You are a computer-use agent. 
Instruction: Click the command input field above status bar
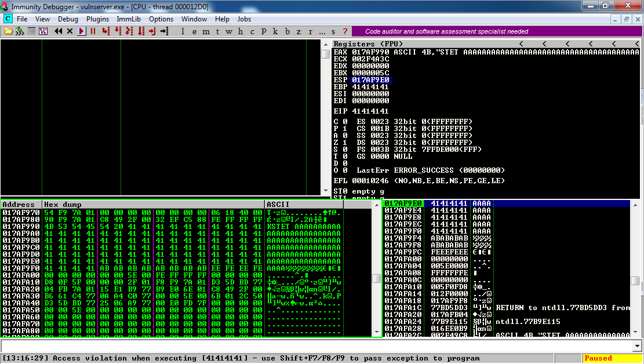[x=316, y=346]
